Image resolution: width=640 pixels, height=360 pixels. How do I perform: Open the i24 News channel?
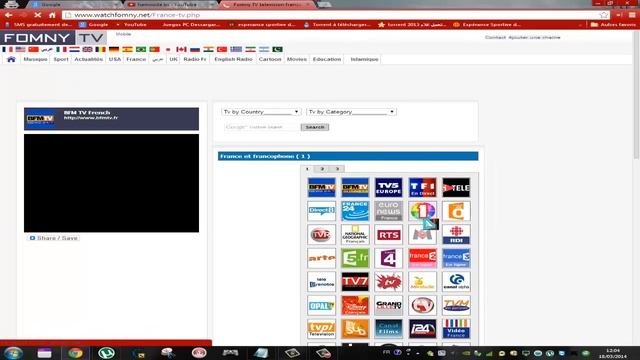click(422, 329)
